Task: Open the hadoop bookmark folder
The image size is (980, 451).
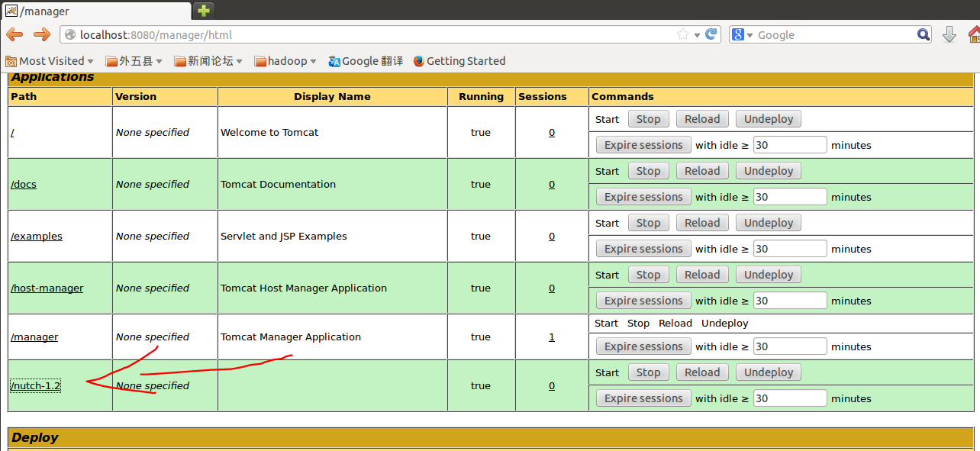Action: [285, 61]
